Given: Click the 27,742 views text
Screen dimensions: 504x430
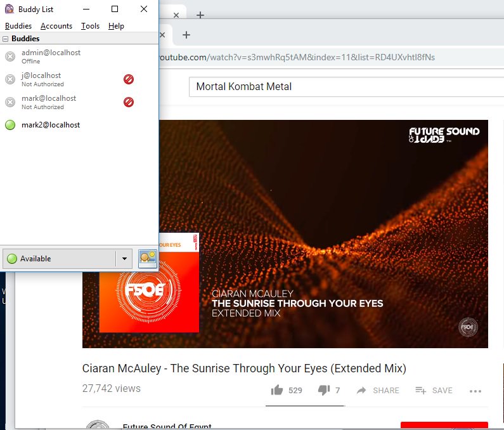Looking at the screenshot, I should [x=111, y=389].
